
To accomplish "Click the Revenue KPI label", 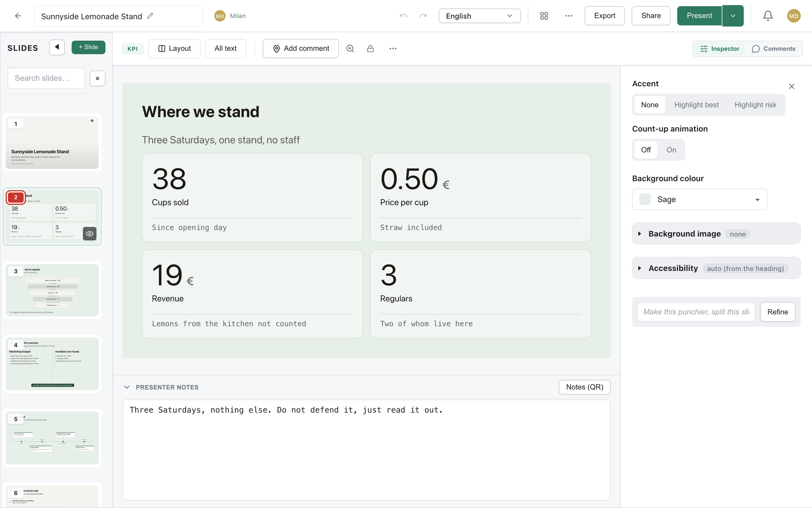I will tap(167, 298).
